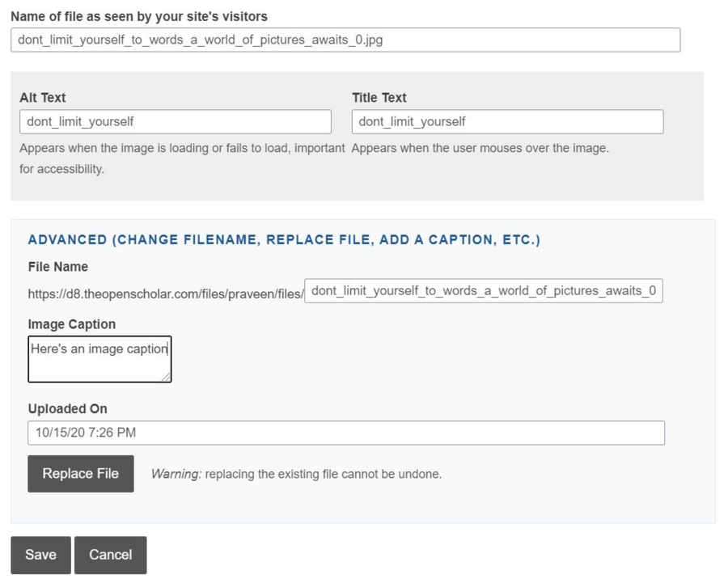The height and width of the screenshot is (579, 728).
Task: Click the Alt Text label
Action: pos(43,98)
